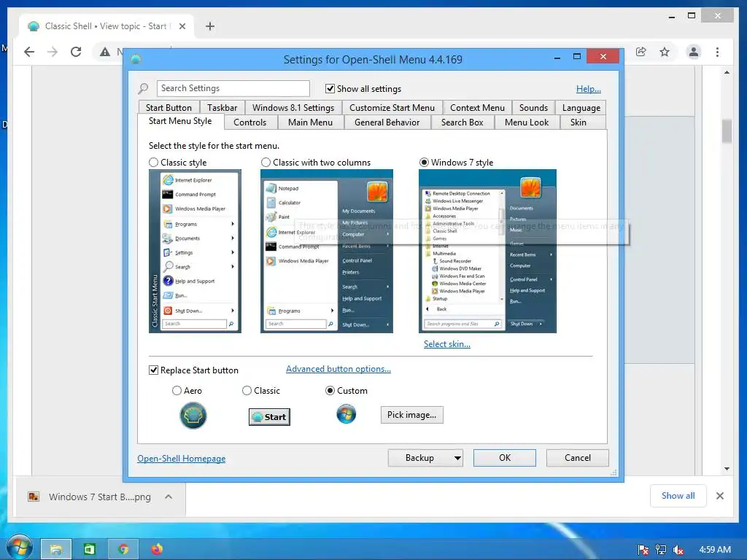Image resolution: width=747 pixels, height=560 pixels.
Task: Click the OK button
Action: coord(505,458)
